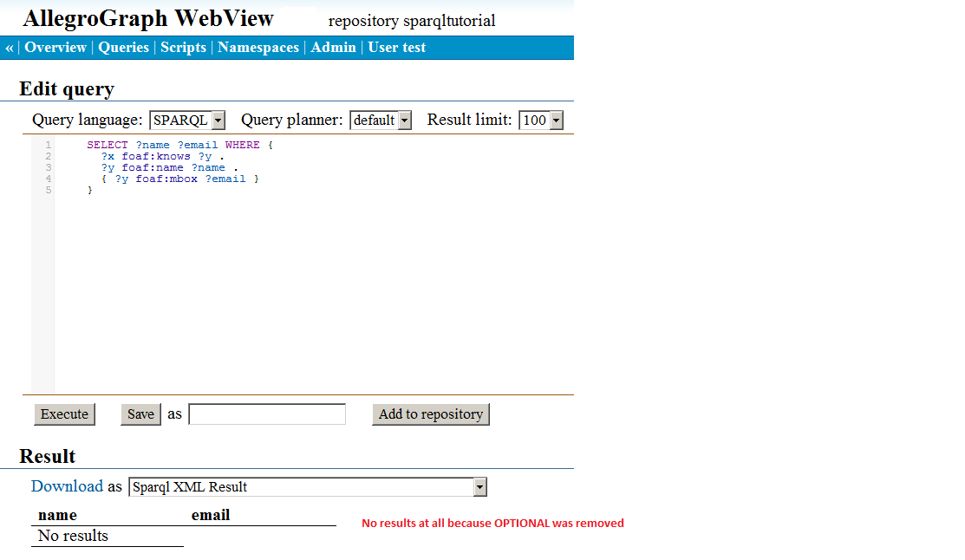This screenshot has height=560, width=965.
Task: Switch to the Scripts section
Action: [x=183, y=48]
